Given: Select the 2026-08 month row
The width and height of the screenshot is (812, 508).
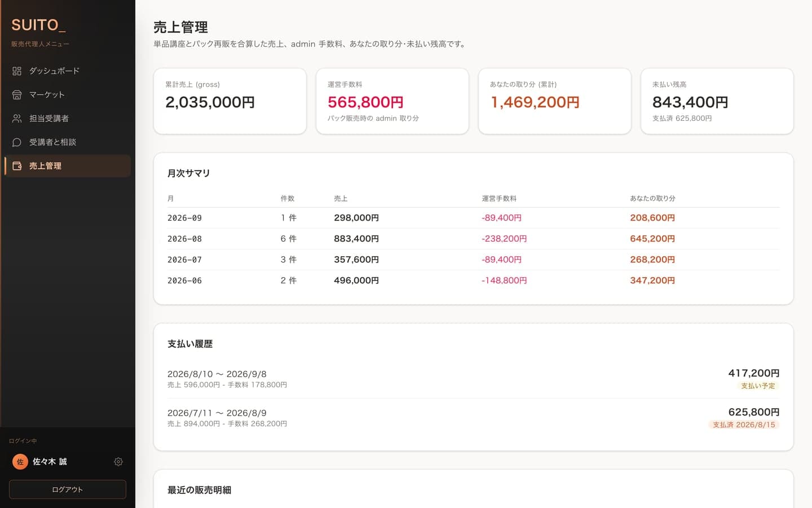Looking at the screenshot, I should [474, 239].
